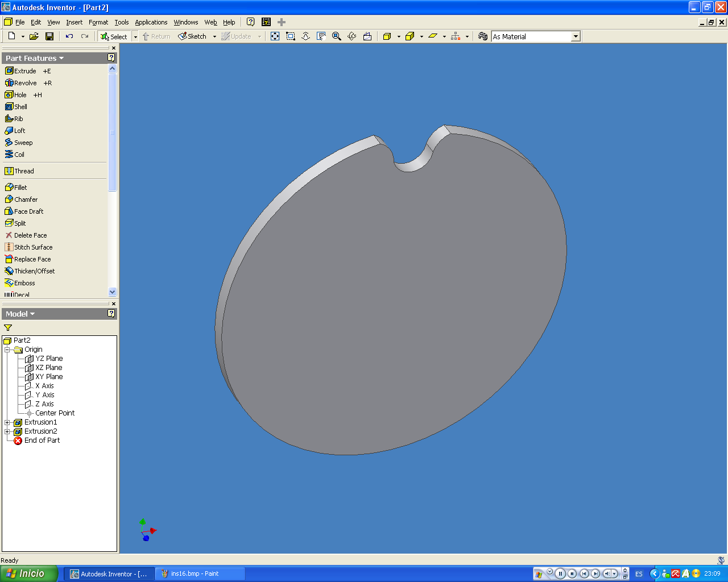Pick the Thicken/Offset tool
728x582 pixels.
pos(30,271)
